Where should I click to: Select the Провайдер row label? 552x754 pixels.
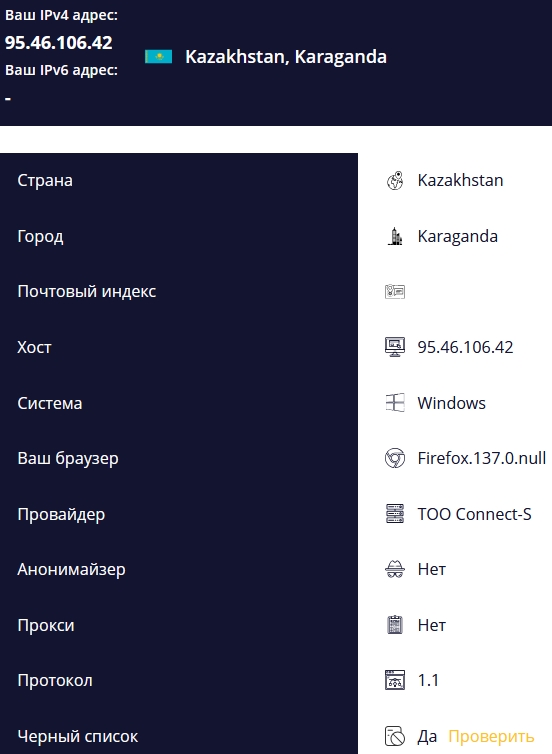coord(61,515)
